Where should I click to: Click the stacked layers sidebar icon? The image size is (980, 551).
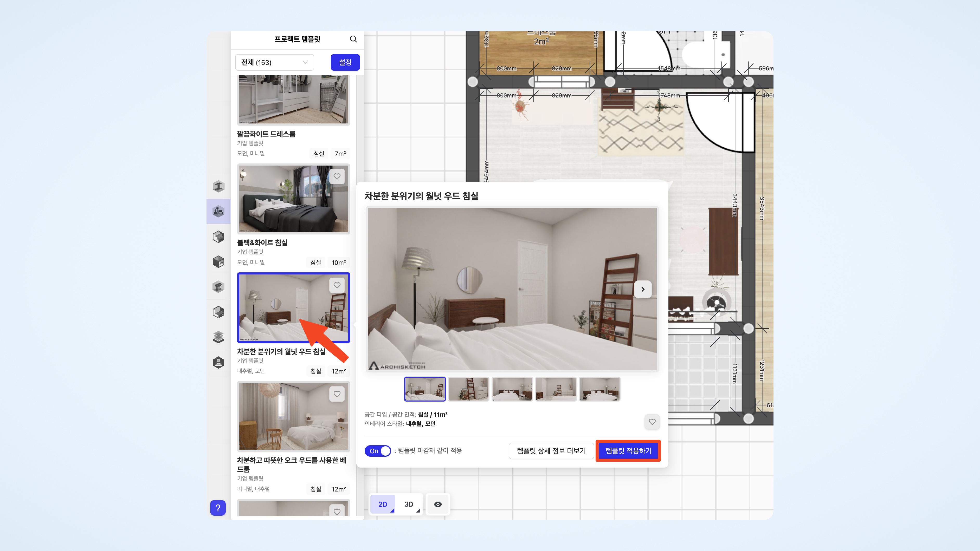click(x=218, y=337)
